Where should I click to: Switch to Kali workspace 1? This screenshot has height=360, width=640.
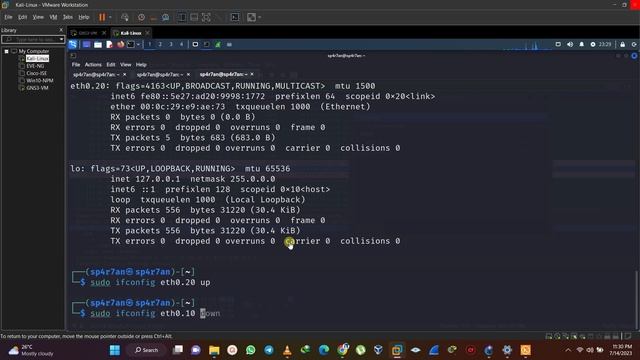point(150,44)
